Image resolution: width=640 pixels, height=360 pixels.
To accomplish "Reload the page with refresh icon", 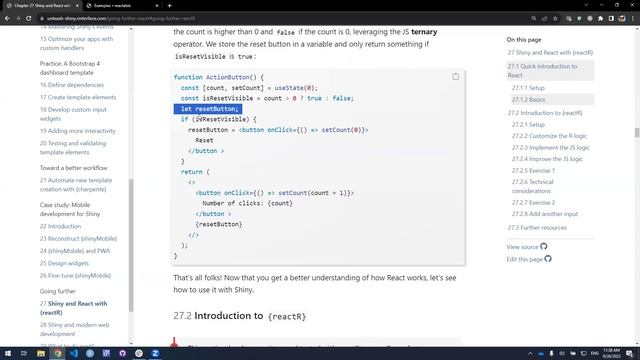I will [x=29, y=18].
